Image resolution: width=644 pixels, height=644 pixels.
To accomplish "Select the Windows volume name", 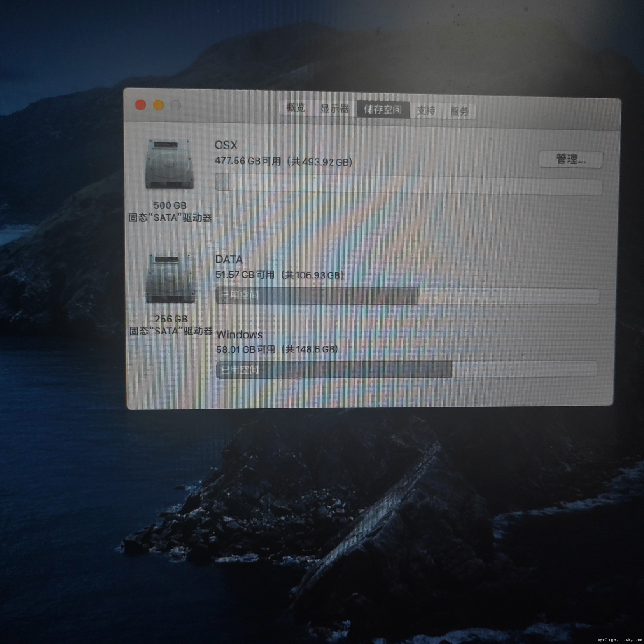I will tap(239, 334).
